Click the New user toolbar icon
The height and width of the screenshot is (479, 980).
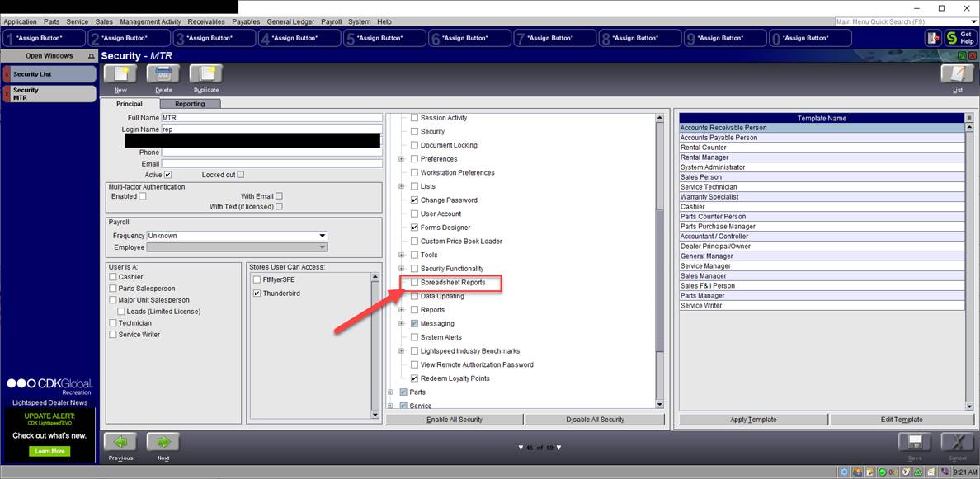point(120,74)
